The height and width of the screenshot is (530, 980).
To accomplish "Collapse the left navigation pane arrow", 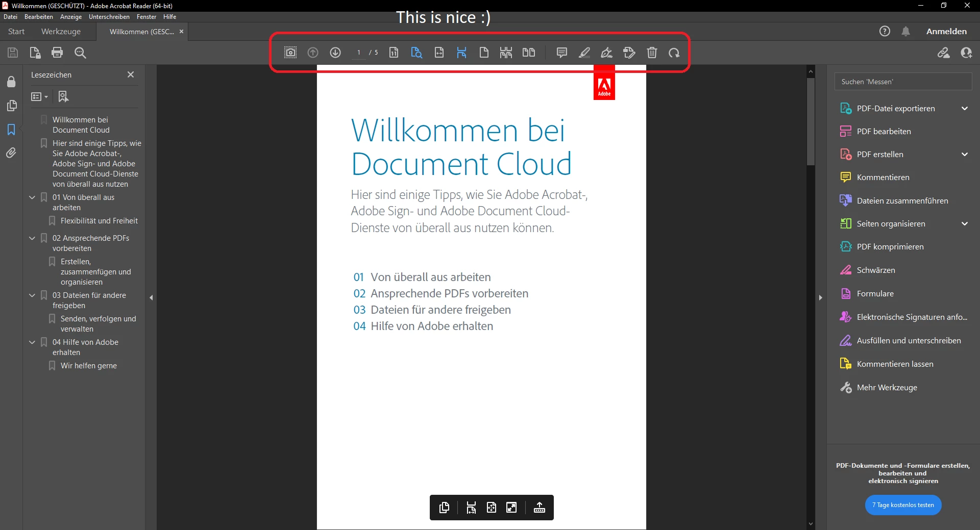I will (x=151, y=297).
